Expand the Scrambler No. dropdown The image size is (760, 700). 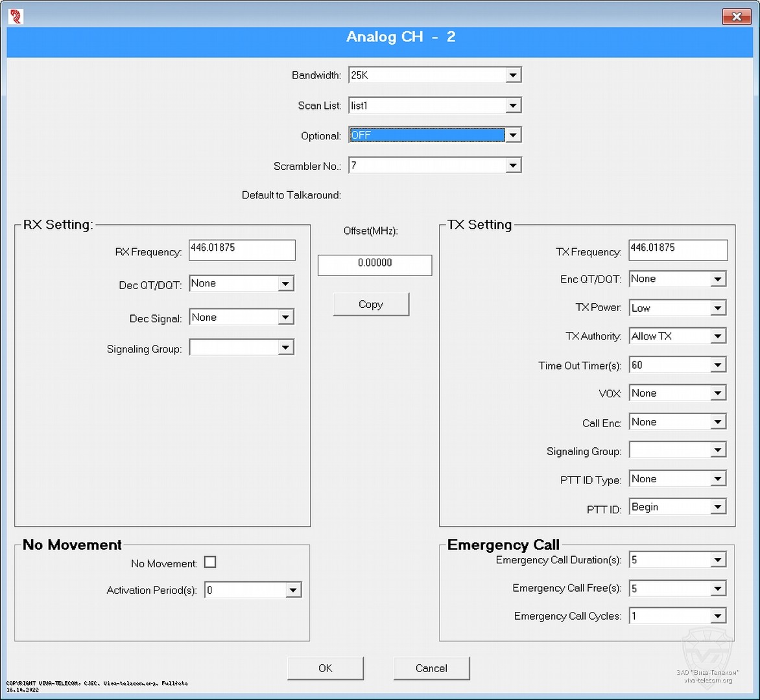pyautogui.click(x=513, y=166)
